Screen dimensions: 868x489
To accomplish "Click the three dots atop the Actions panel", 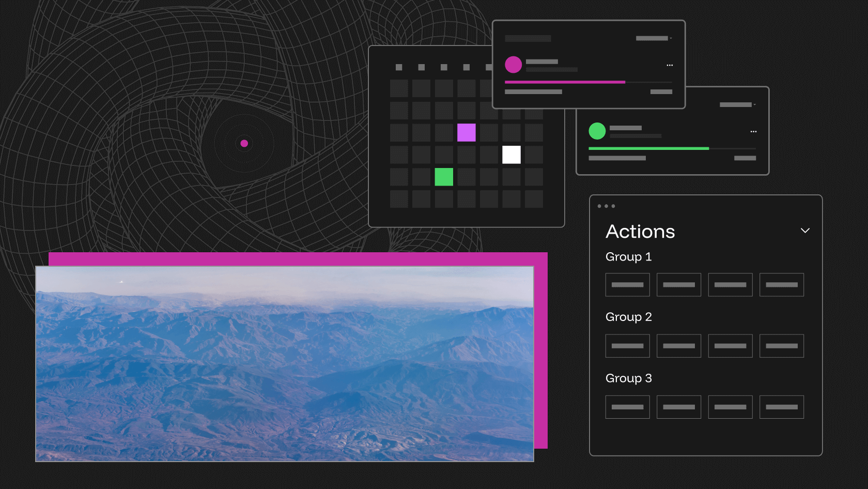I will click(x=606, y=206).
